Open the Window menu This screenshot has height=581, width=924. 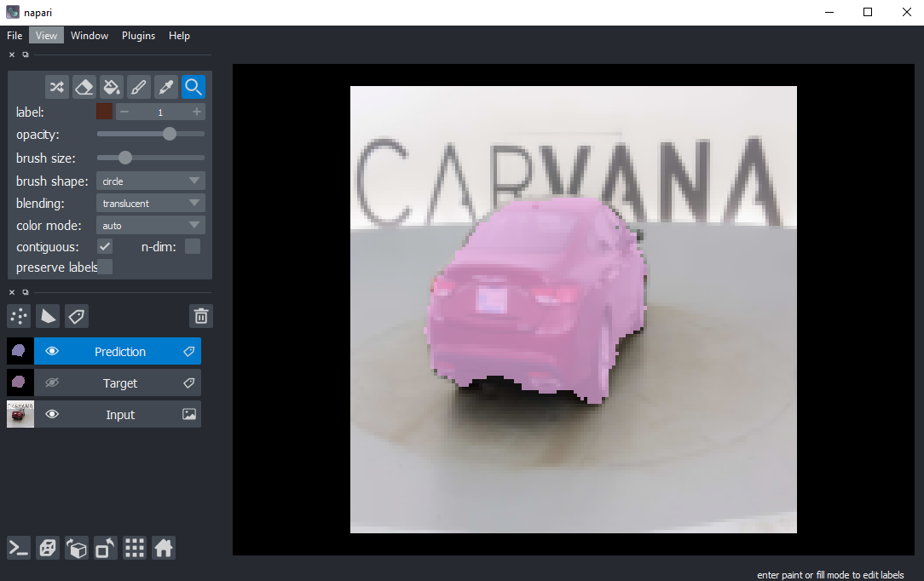coord(90,35)
